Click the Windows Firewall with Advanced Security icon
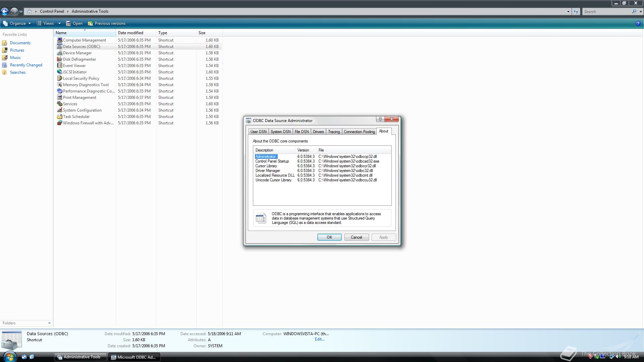Screen dimensions: 644x362 (60, 123)
